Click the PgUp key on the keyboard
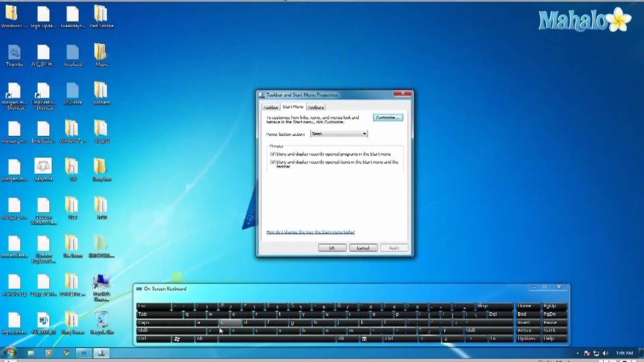 (x=555, y=306)
